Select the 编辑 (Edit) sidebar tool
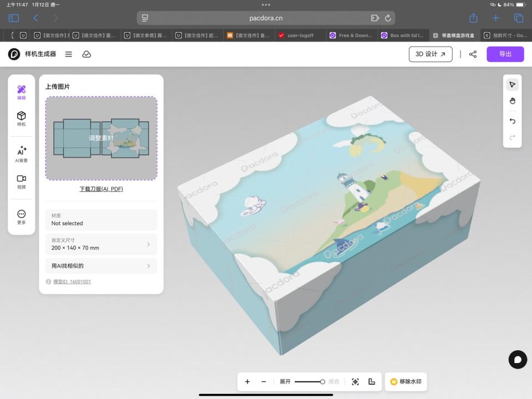 [x=21, y=92]
